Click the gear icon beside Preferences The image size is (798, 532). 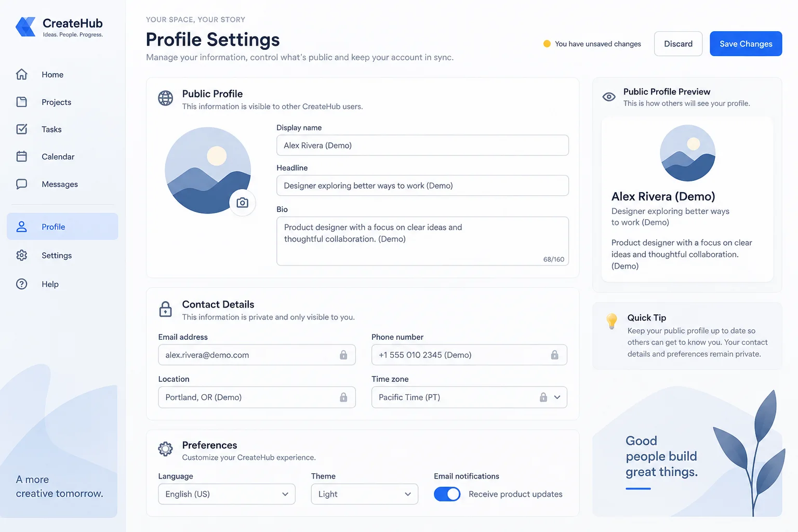click(x=166, y=449)
